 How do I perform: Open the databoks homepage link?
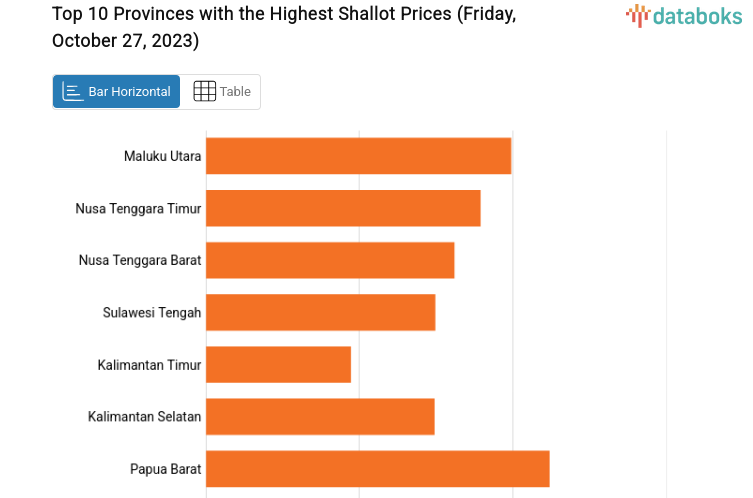pos(684,16)
